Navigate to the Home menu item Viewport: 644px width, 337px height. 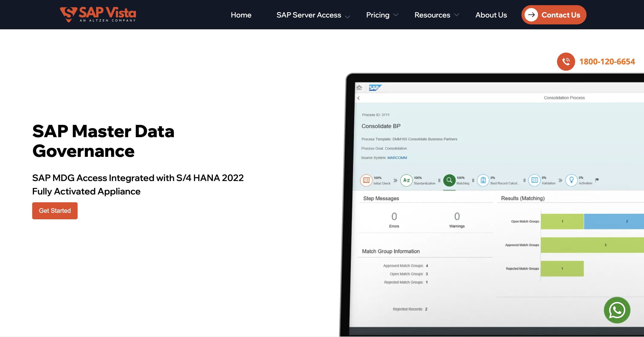(241, 15)
